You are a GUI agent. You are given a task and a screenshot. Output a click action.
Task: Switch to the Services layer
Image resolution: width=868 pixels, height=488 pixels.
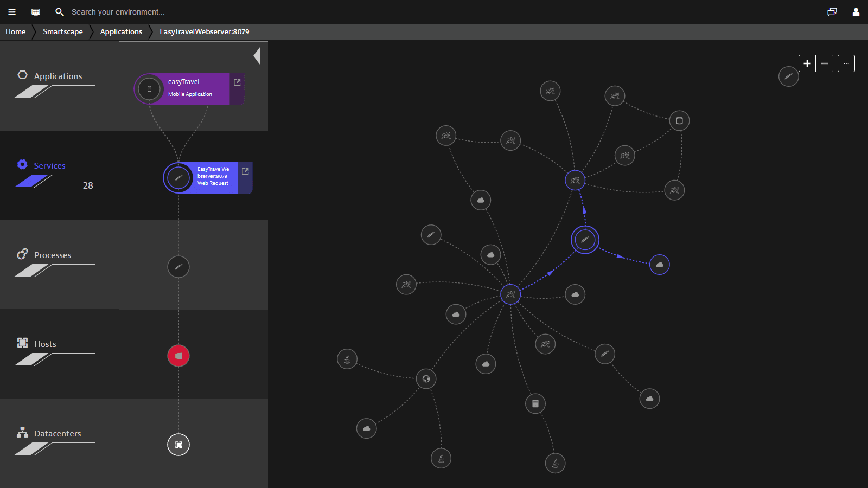point(49,166)
